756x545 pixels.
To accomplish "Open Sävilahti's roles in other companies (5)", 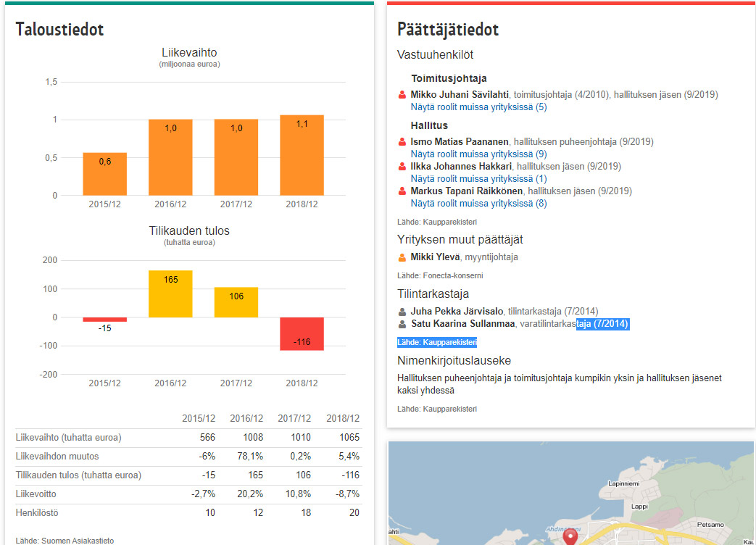I will coord(478,107).
